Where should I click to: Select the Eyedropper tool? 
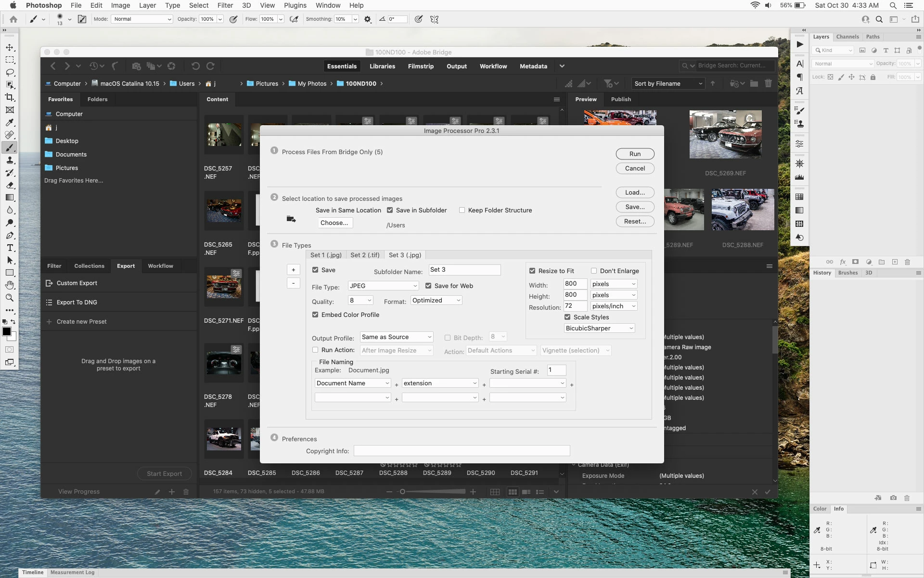[10, 122]
